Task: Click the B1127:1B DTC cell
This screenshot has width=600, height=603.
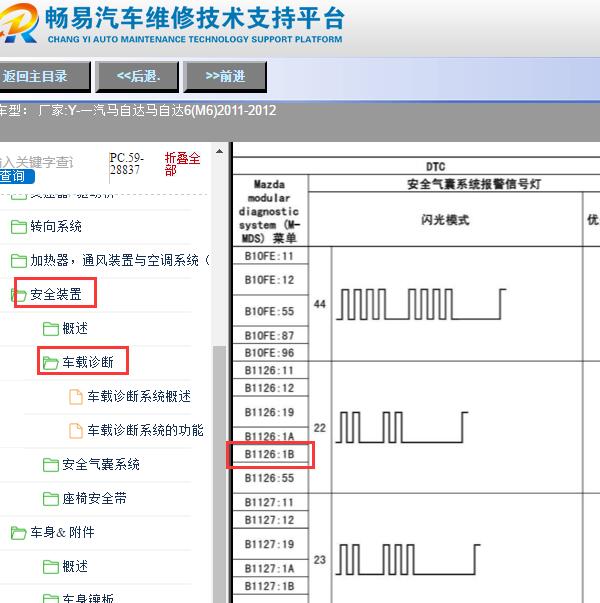Action: pyautogui.click(x=270, y=586)
